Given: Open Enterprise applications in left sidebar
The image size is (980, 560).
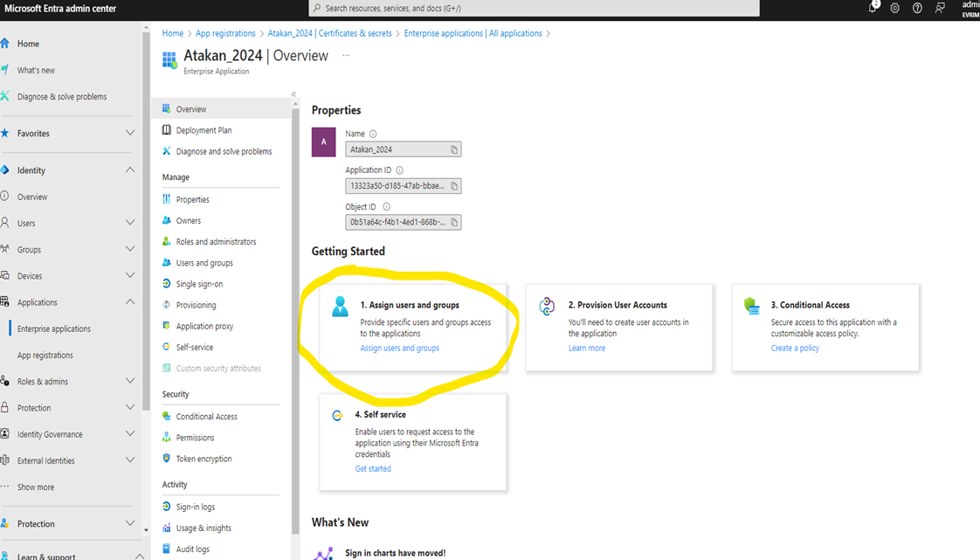Looking at the screenshot, I should point(54,328).
